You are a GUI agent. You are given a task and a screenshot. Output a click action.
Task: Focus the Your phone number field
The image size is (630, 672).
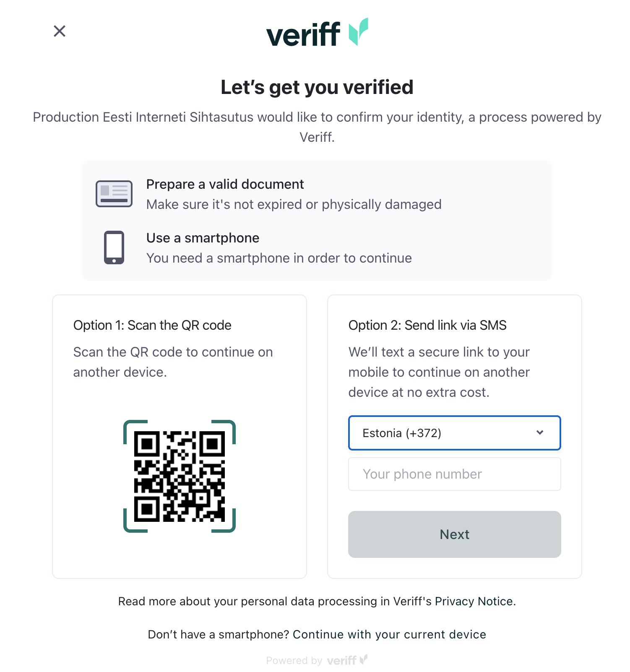(454, 474)
